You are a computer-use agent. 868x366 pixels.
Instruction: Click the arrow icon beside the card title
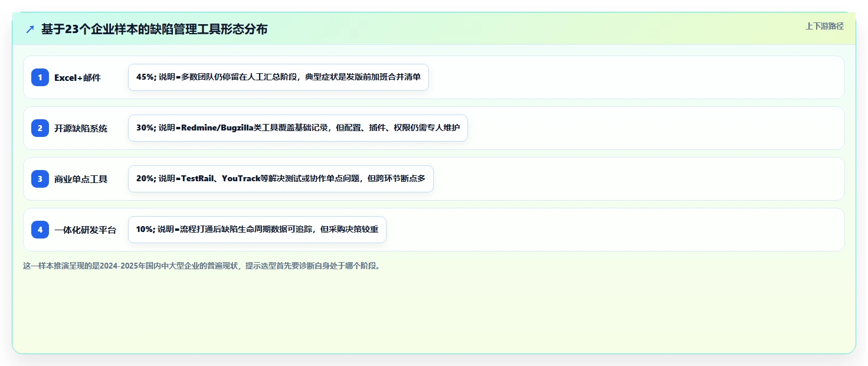tap(30, 29)
